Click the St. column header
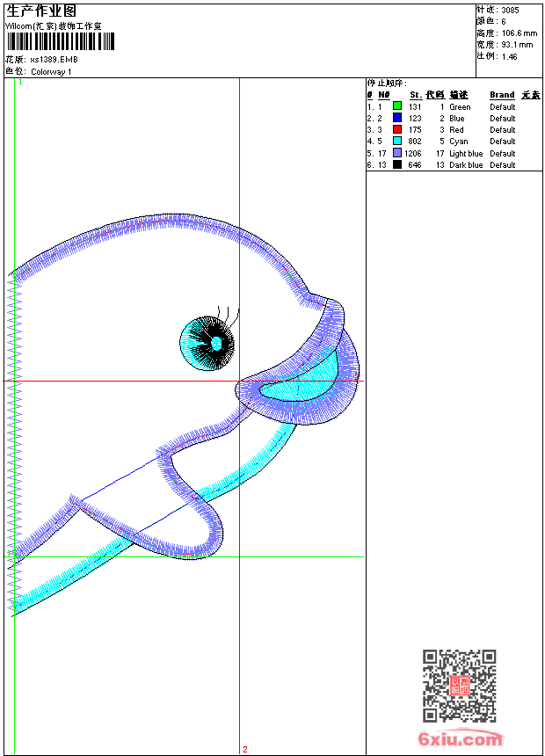Screen dimensions: 545x756 [x=415, y=95]
